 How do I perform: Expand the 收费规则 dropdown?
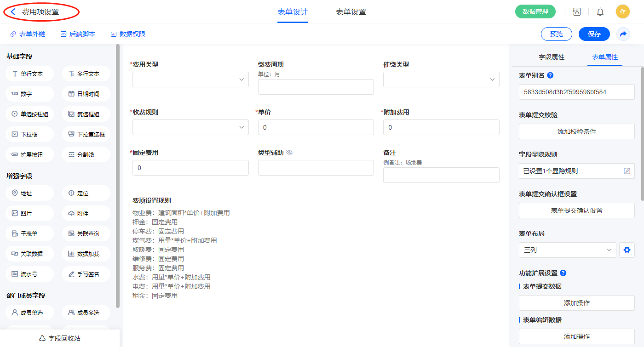click(190, 127)
